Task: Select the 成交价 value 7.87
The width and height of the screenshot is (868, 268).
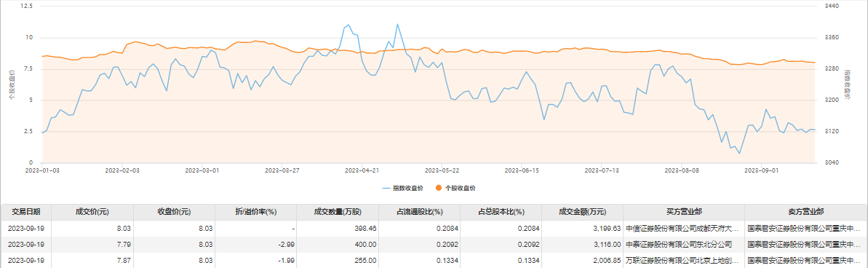Action: click(x=123, y=260)
